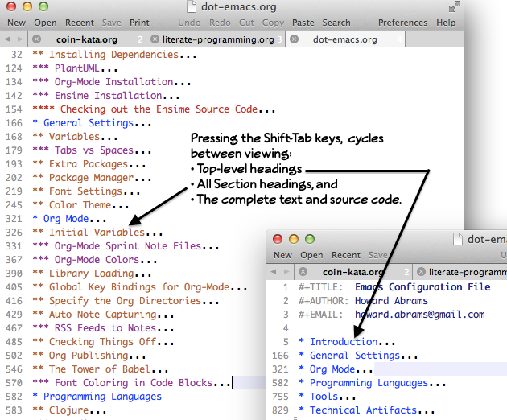Switch to dot-emacs.org tab
Viewport: 507px width, 420px height.
(x=345, y=39)
